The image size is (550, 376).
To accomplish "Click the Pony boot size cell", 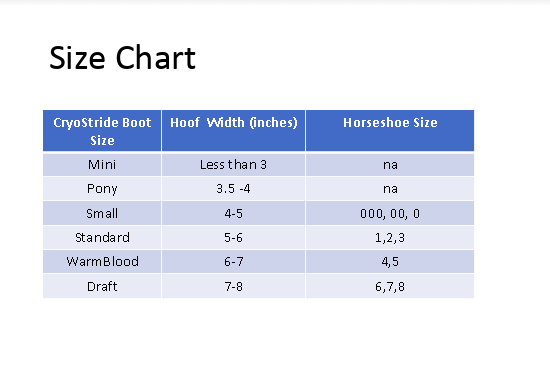I will (x=102, y=189).
